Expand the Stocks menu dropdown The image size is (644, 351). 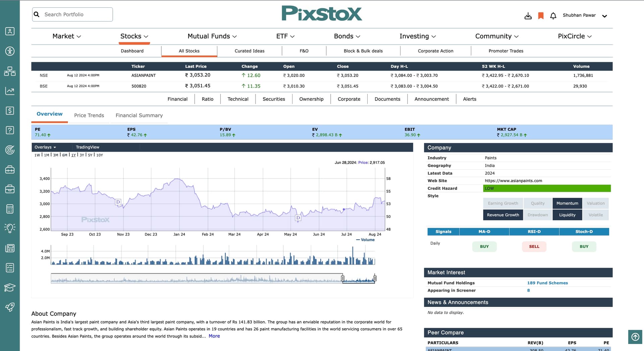pyautogui.click(x=134, y=36)
